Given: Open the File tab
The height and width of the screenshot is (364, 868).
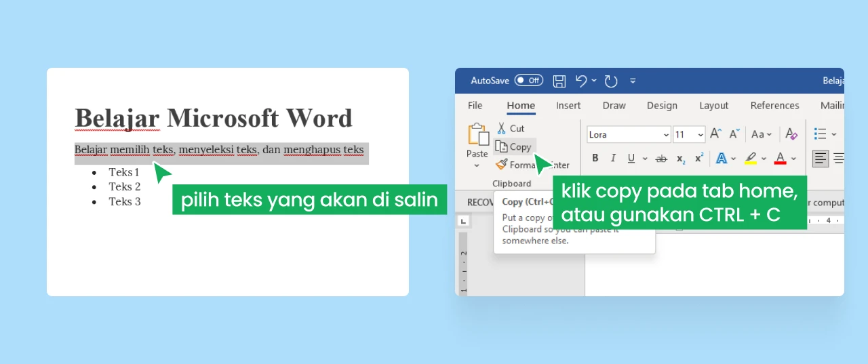Looking at the screenshot, I should click(475, 105).
